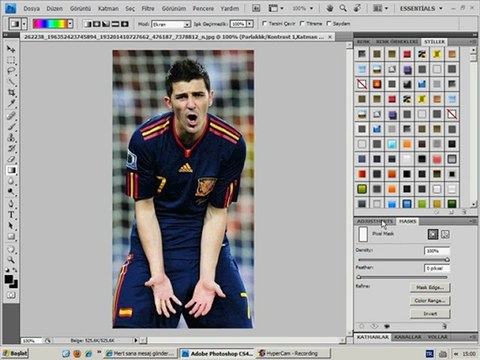Toggle the Tersini Çevir checkbox

pos(265,23)
